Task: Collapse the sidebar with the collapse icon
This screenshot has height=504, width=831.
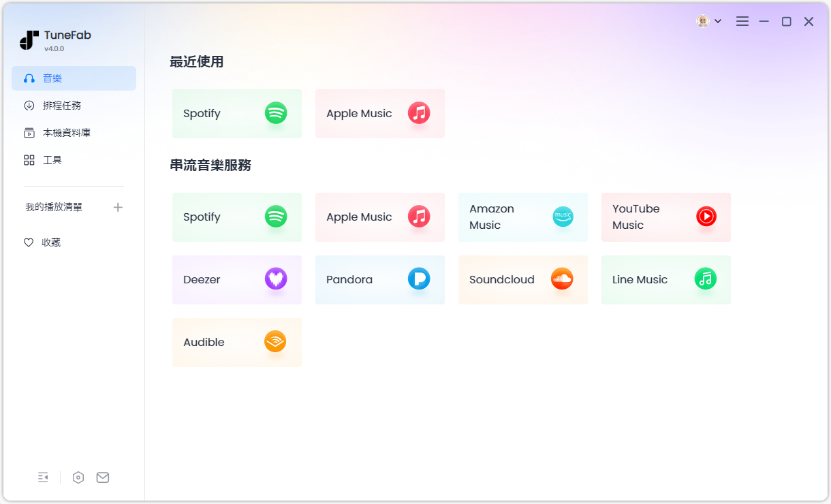Action: coord(43,477)
